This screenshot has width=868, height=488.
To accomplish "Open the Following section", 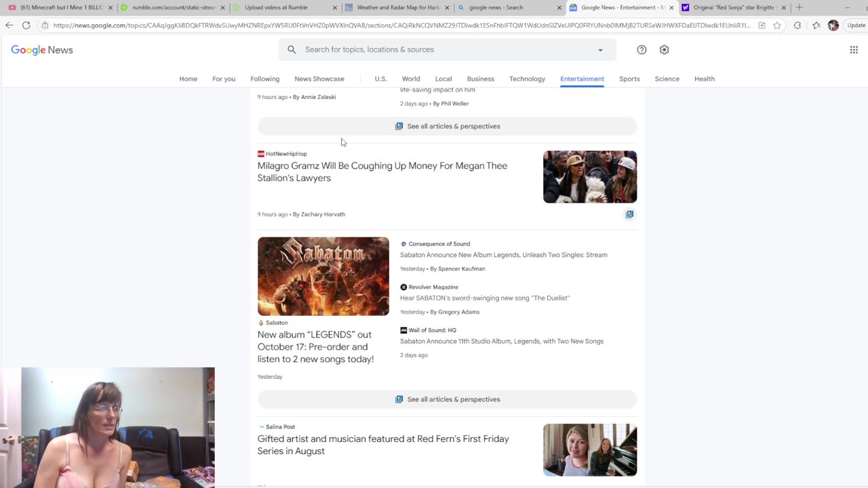I will [x=264, y=79].
